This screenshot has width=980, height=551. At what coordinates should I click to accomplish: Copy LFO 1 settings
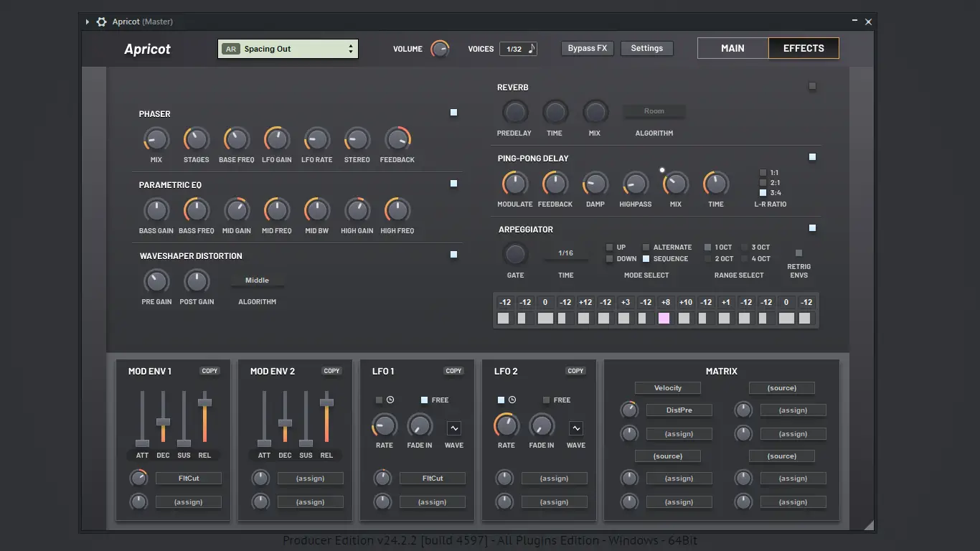(x=454, y=371)
